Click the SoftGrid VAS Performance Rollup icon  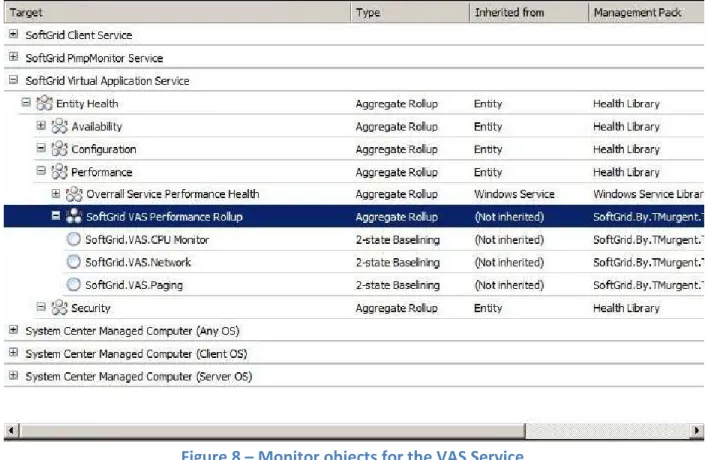74,217
